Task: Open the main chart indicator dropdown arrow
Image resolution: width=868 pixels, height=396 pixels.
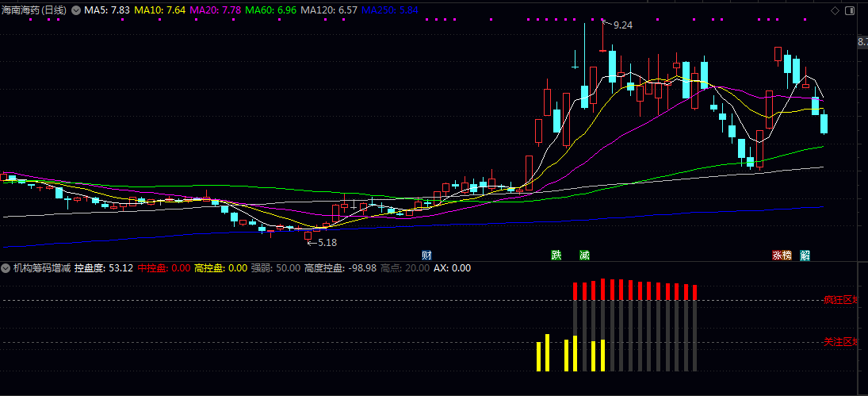Action: [x=76, y=10]
